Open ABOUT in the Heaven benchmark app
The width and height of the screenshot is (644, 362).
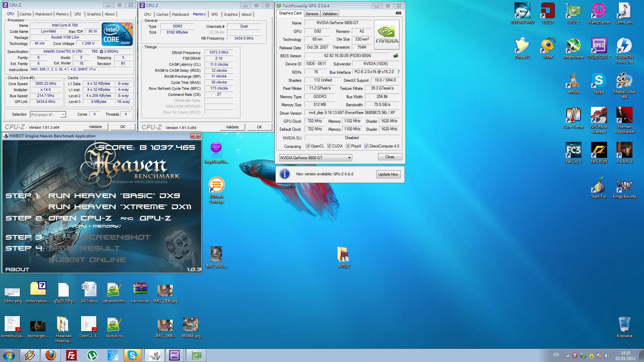coord(17,269)
